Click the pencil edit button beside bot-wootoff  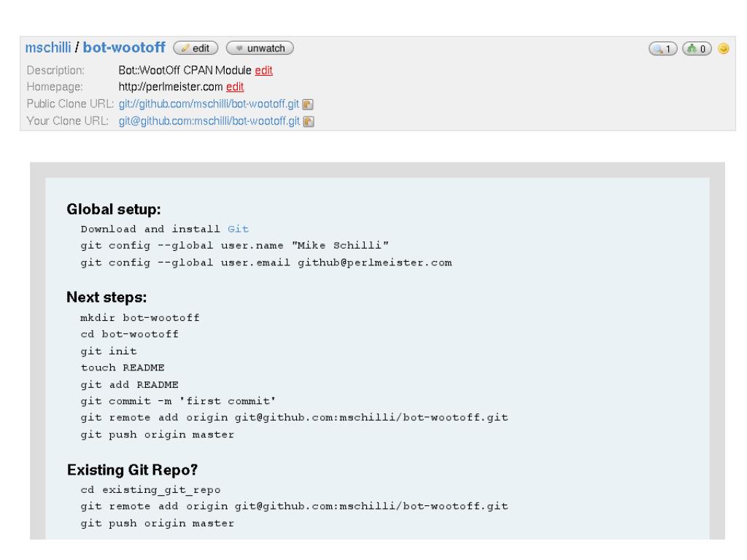coord(196,48)
